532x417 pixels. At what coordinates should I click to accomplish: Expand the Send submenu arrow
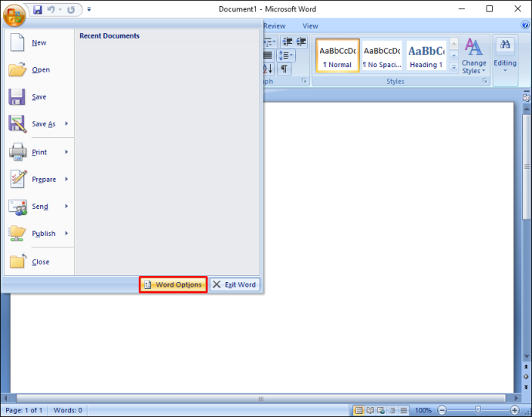coord(66,207)
